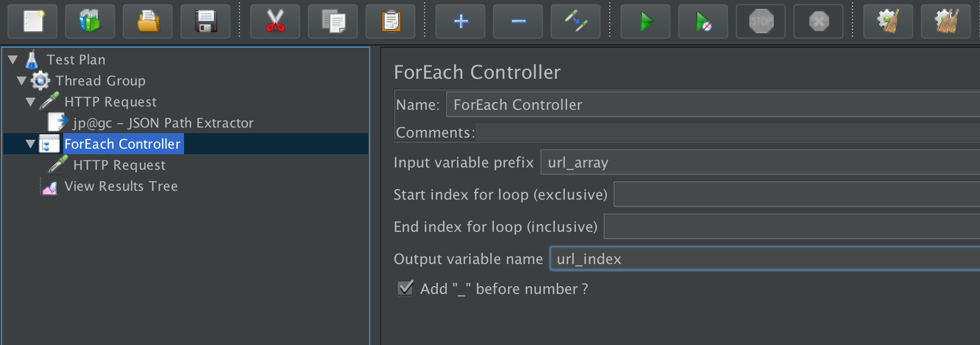The image size is (980, 345).
Task: Click the Start no pauses icon
Action: point(703,22)
